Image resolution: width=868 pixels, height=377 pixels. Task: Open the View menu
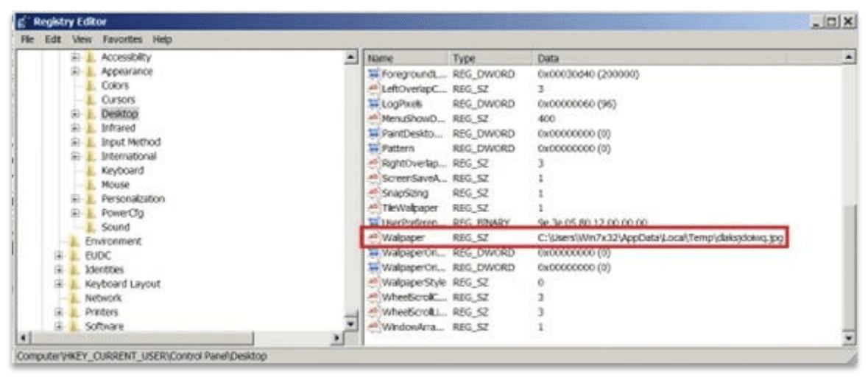coord(82,40)
